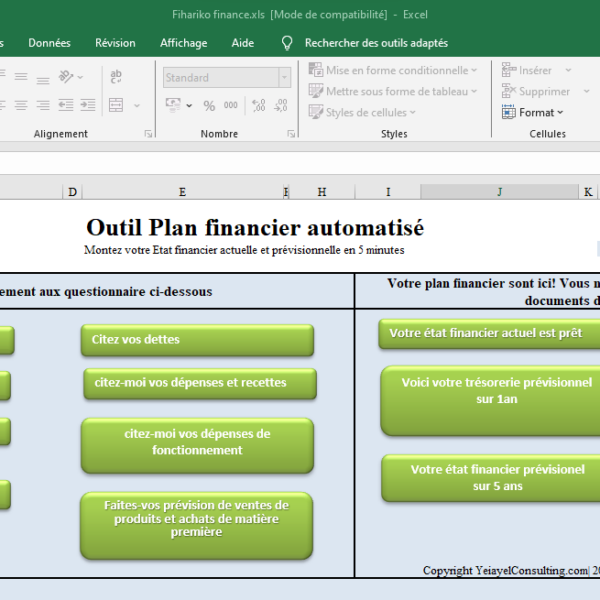This screenshot has width=600, height=600.
Task: Click the bottom vertical align icon
Action: point(43,80)
